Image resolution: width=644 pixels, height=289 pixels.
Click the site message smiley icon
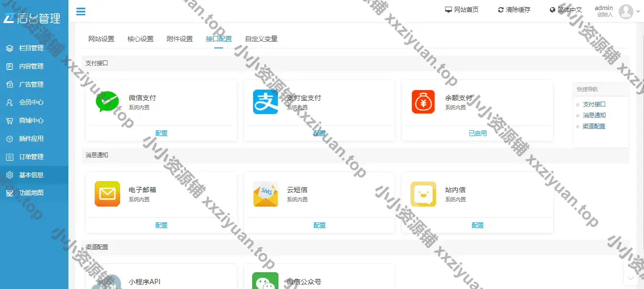tap(423, 194)
